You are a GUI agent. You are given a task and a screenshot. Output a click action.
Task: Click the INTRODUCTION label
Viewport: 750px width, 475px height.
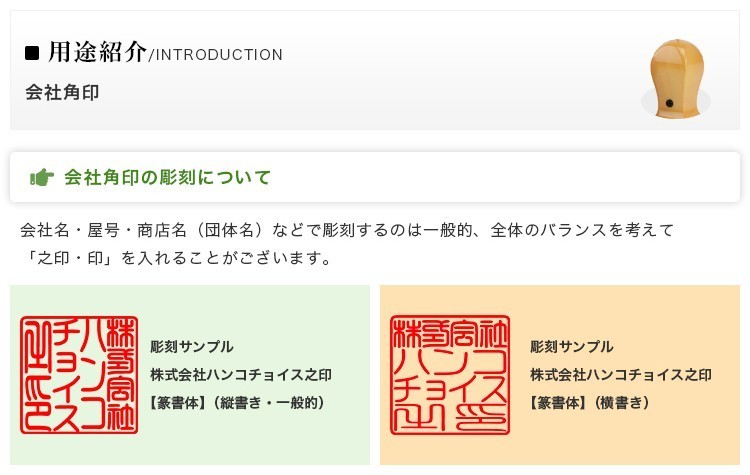218,54
